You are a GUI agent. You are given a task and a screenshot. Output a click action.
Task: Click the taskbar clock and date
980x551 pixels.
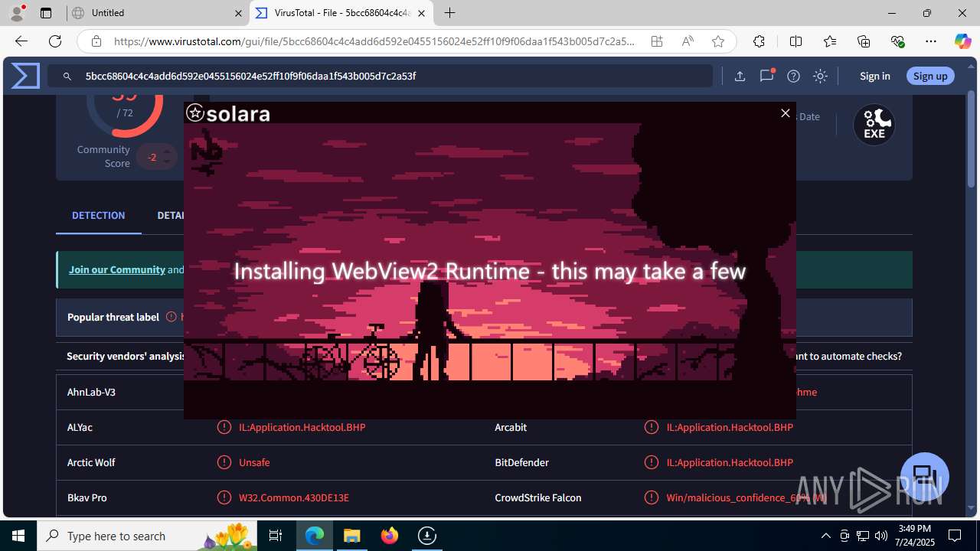coord(915,536)
